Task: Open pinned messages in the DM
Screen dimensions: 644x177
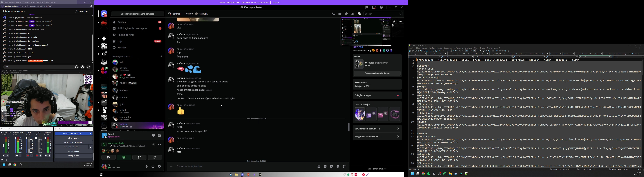Action: [x=346, y=14]
